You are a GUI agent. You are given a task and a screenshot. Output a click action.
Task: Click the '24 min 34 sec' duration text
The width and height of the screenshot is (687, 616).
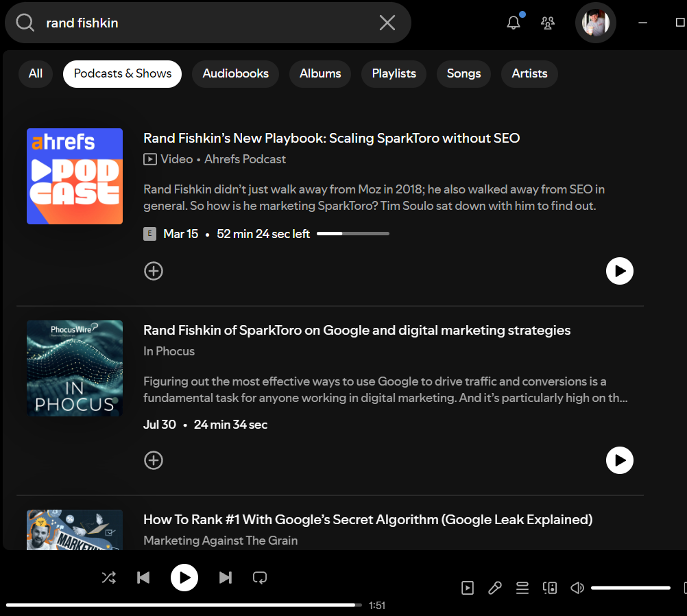tap(230, 425)
